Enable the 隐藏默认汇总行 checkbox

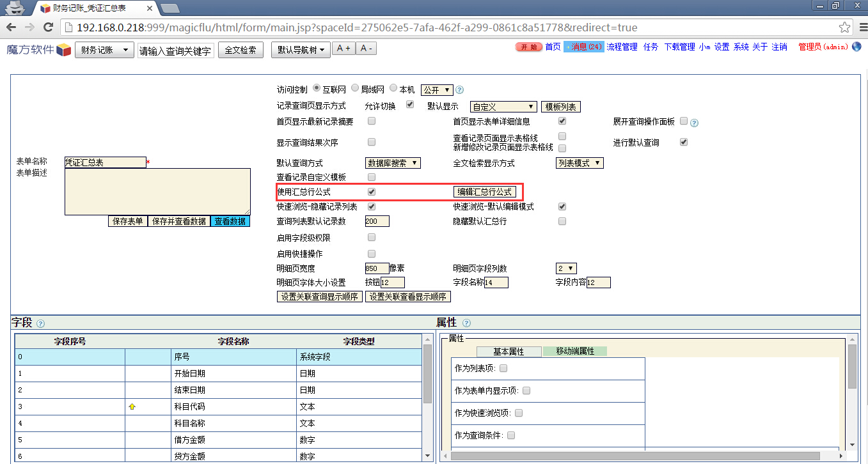[562, 221]
